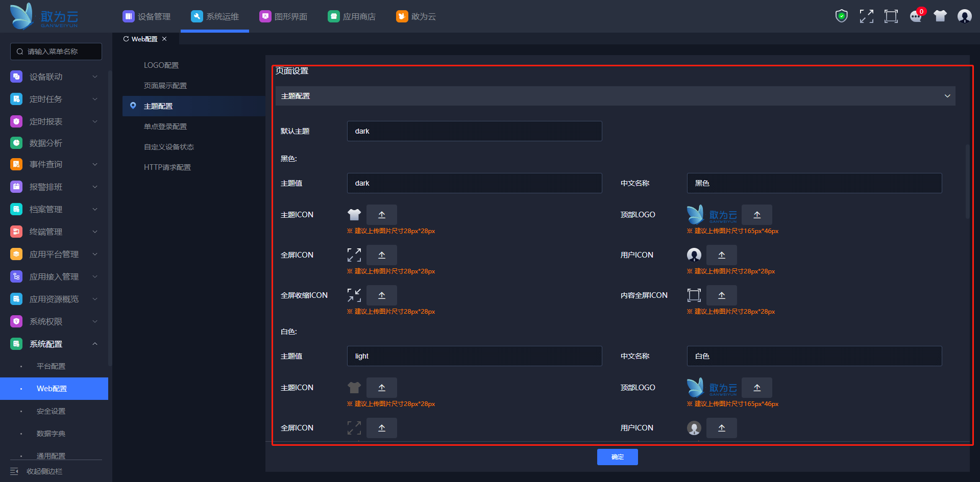980x482 pixels.
Task: Expand the 定时报表 sidebar menu
Action: pyautogui.click(x=54, y=121)
